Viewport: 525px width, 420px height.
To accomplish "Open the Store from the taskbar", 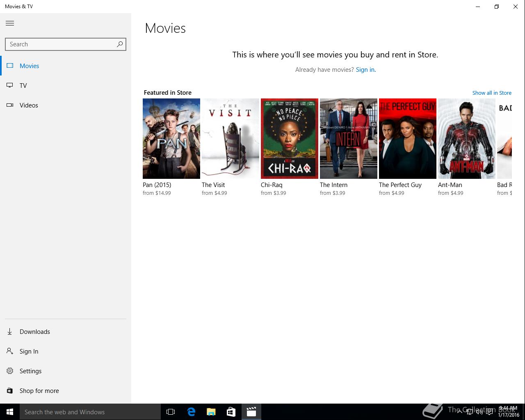I will [231, 412].
